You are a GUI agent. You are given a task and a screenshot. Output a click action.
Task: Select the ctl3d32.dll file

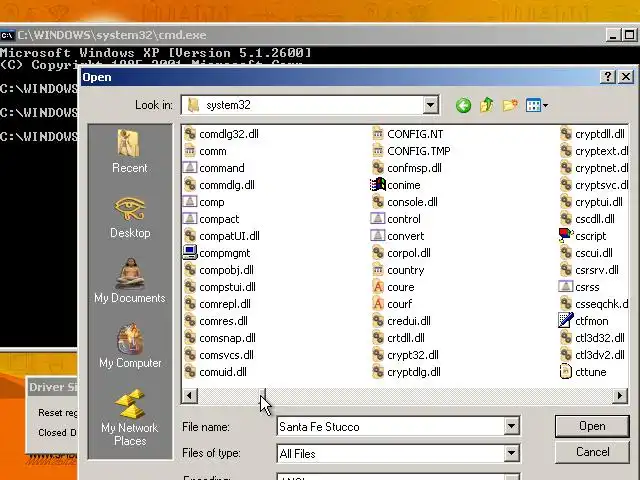click(x=592, y=338)
